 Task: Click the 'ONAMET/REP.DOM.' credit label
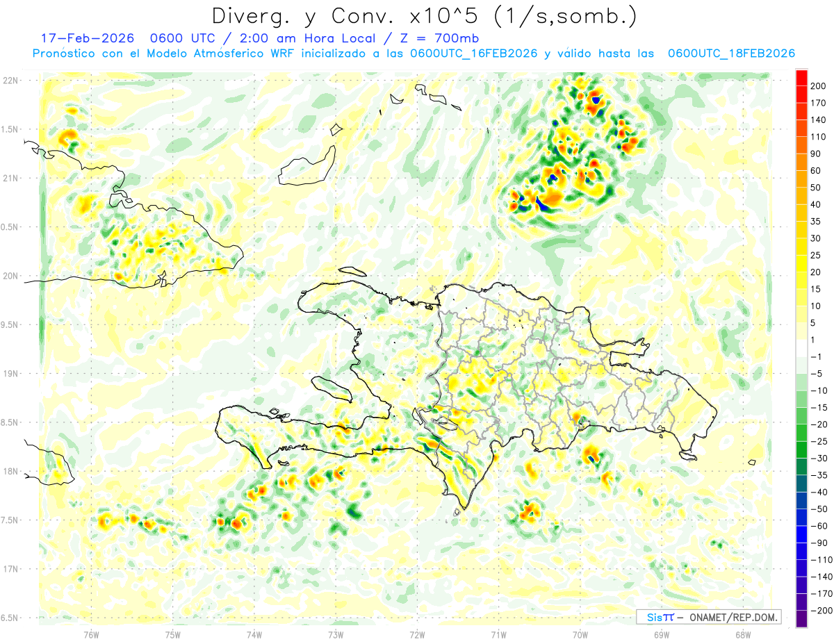click(734, 617)
